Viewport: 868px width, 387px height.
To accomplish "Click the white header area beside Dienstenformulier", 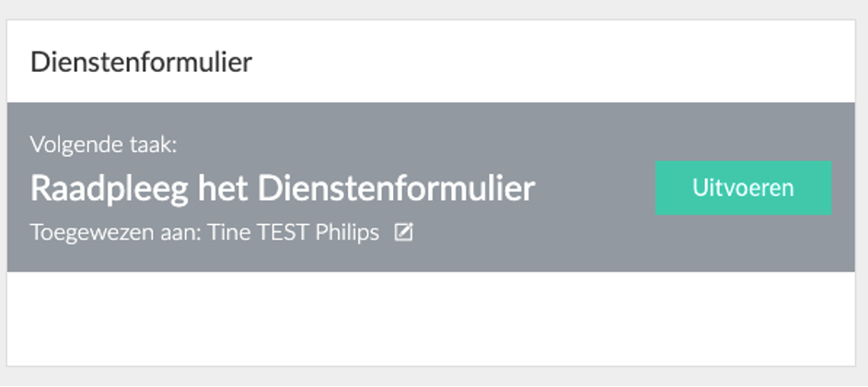I will [x=553, y=62].
